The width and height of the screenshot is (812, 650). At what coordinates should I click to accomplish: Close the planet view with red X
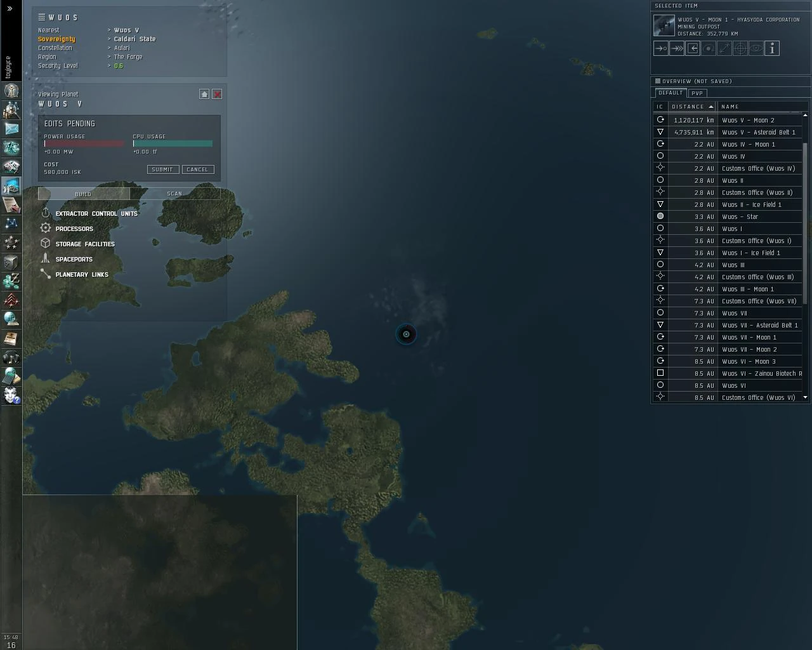coord(217,94)
